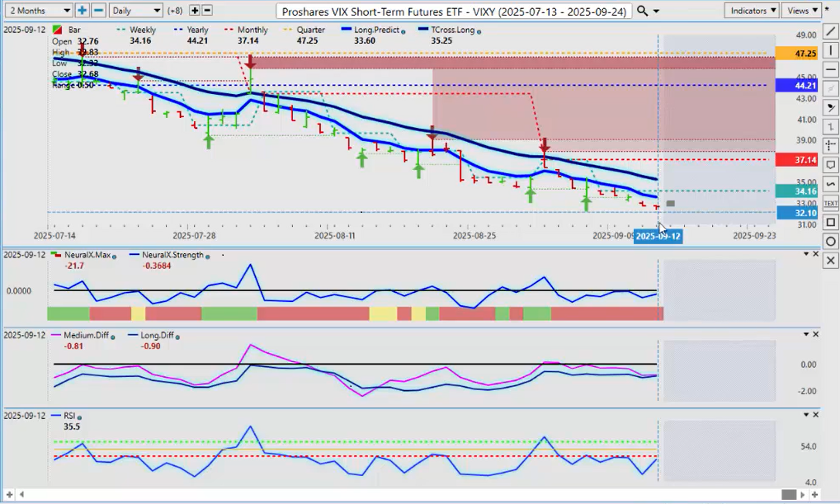Click the NeuralX.Strength info dot
The height and width of the screenshot is (504, 840).
click(x=207, y=256)
